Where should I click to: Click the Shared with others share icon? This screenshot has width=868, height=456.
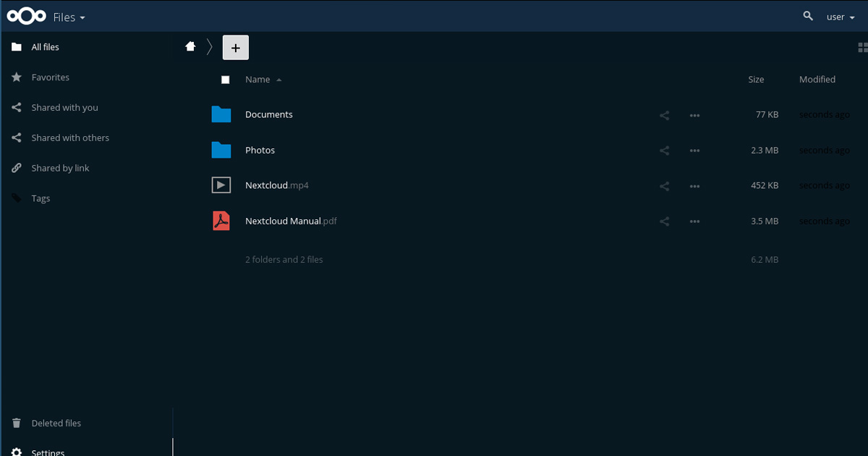[x=17, y=138]
